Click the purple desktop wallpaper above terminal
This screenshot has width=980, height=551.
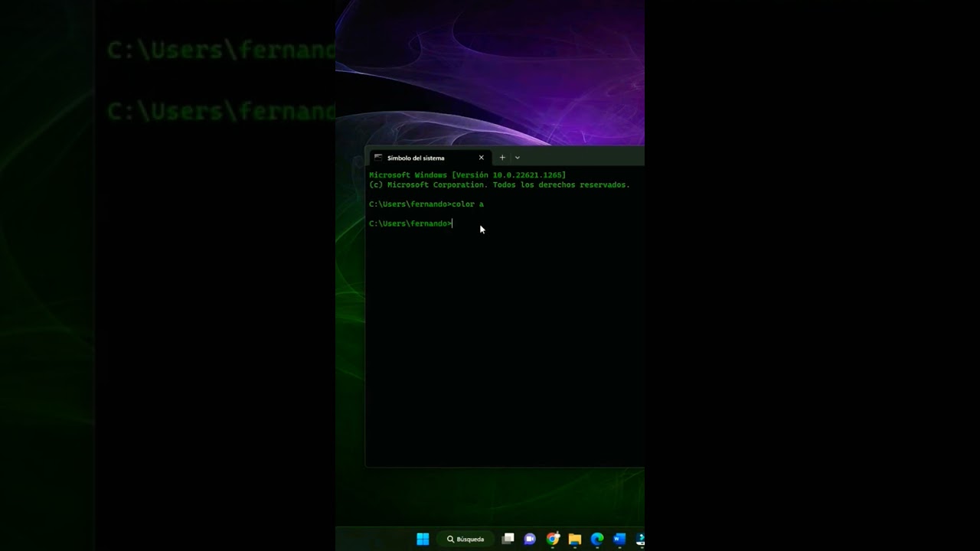point(490,69)
